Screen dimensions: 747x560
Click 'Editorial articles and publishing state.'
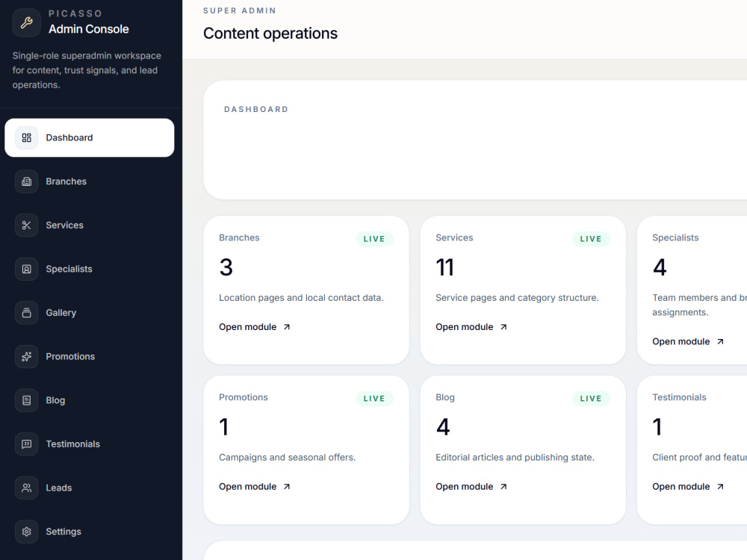point(515,457)
